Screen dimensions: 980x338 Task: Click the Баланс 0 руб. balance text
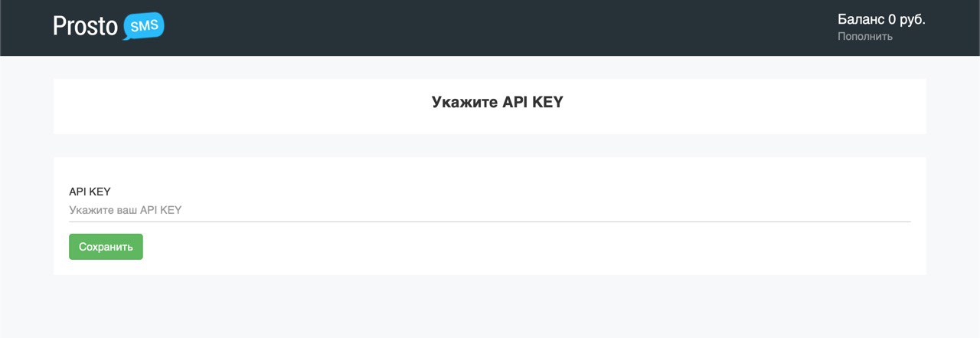point(881,19)
